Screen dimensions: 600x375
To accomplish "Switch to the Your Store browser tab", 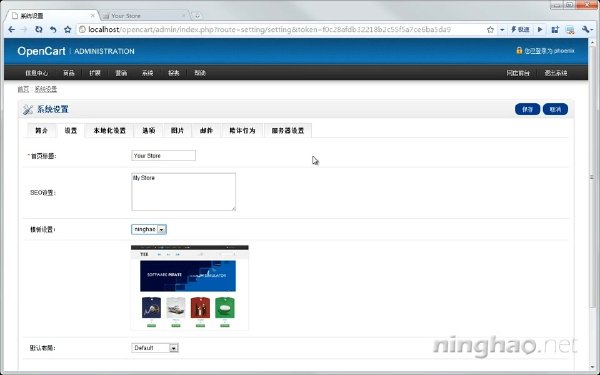I will coord(144,16).
